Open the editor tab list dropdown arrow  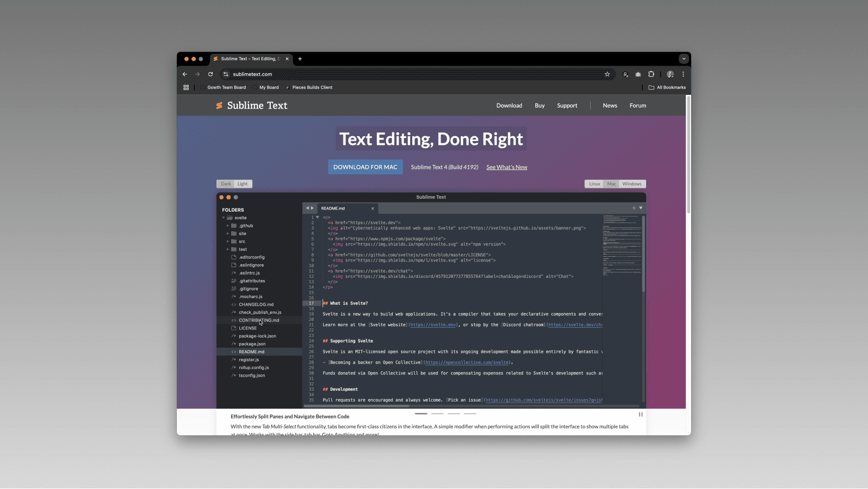tap(641, 208)
